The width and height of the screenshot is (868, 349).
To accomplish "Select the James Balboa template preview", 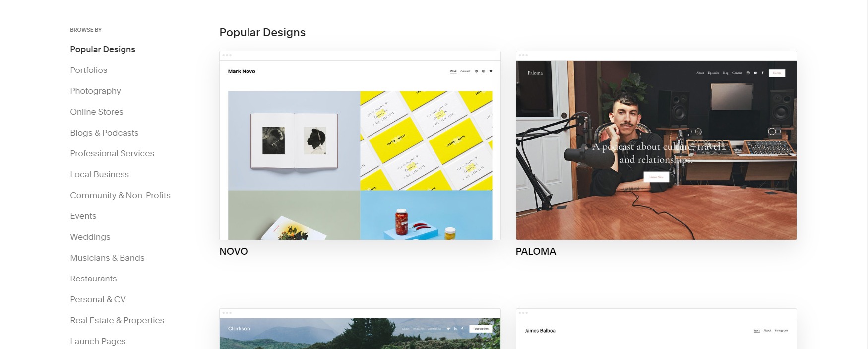I will click(656, 329).
